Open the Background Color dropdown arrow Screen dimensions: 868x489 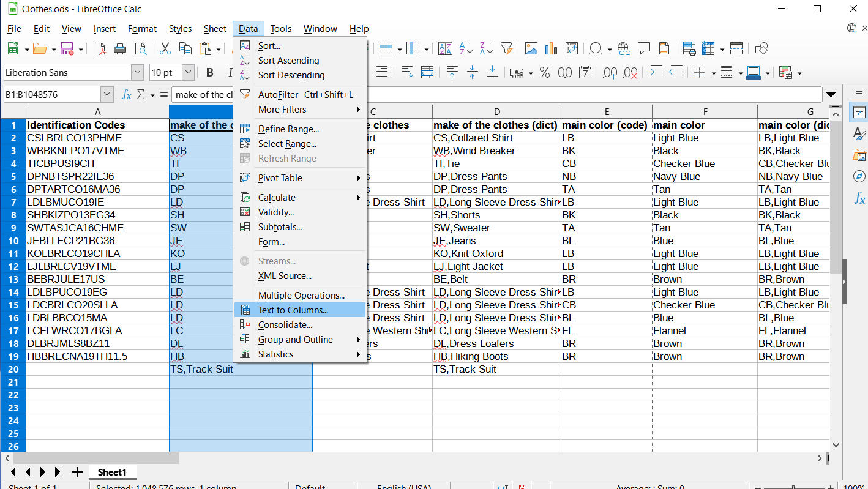tap(768, 73)
